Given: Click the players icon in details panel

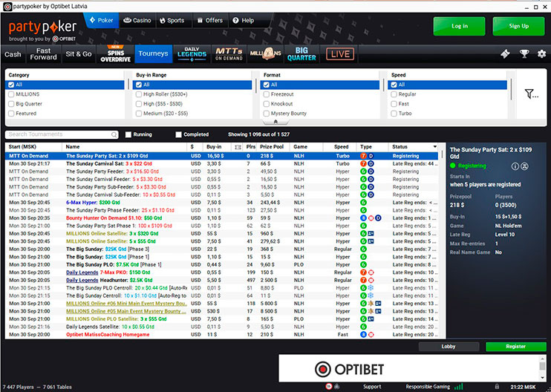Looking at the screenshot, I should click(524, 166).
